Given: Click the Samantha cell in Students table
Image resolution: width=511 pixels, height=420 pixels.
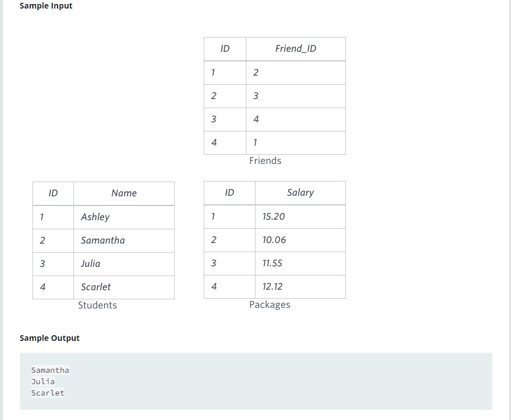Looking at the screenshot, I should tap(102, 240).
